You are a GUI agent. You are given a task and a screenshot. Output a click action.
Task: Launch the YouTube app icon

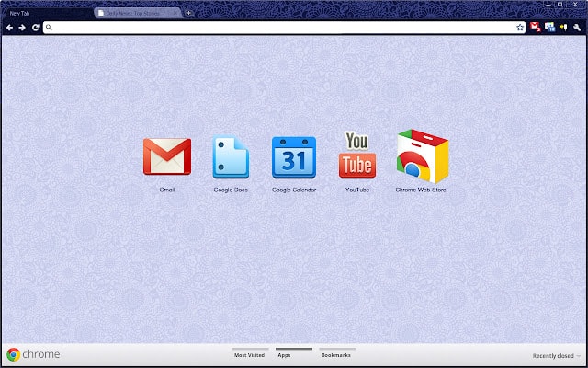pyautogui.click(x=357, y=155)
